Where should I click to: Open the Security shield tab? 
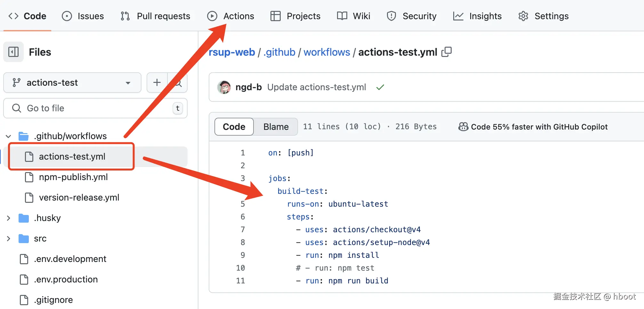[412, 16]
